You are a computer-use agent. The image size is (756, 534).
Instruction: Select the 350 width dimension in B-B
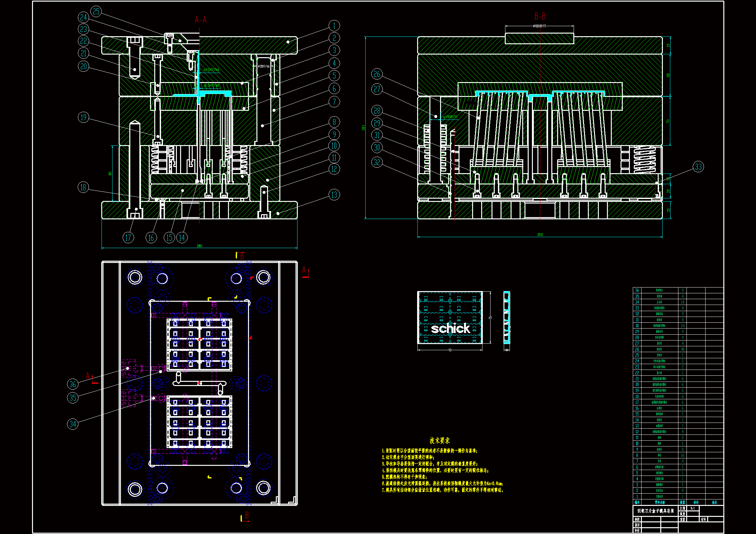click(x=540, y=235)
